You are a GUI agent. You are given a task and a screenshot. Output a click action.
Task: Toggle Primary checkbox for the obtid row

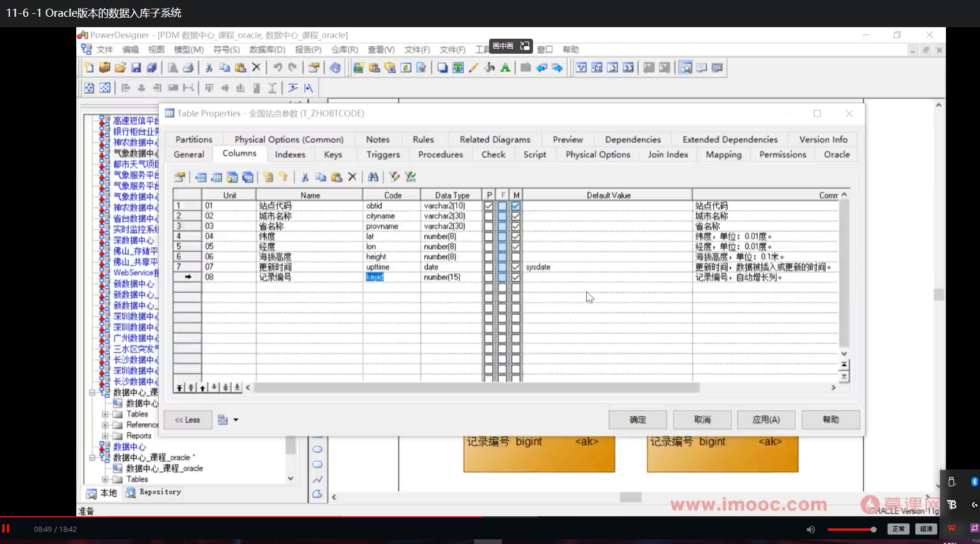(x=489, y=206)
